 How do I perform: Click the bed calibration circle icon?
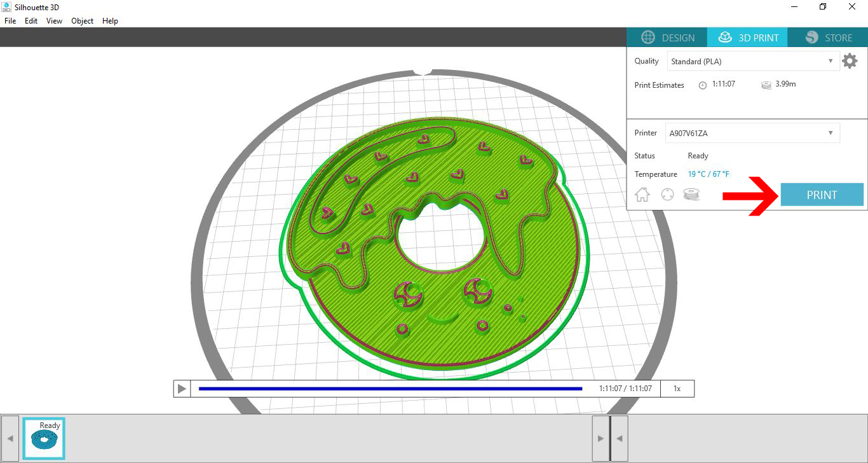pos(667,195)
